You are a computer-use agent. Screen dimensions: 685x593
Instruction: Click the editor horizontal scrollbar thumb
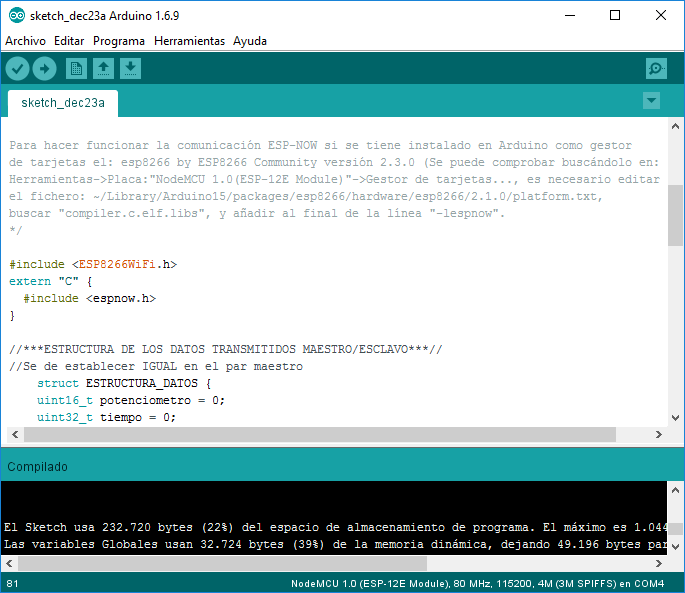click(320, 434)
